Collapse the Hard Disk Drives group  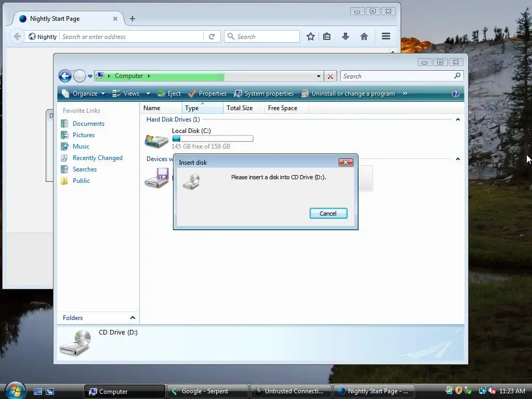click(458, 119)
